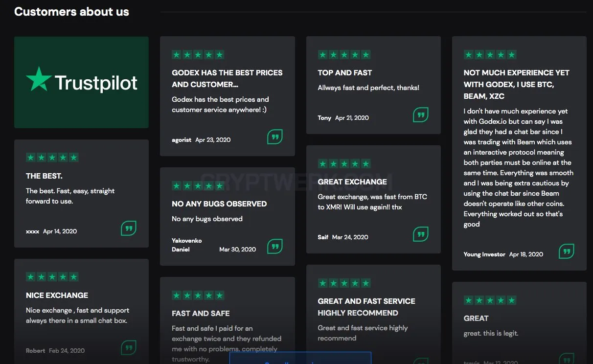Viewport: 593px width, 364px height.
Task: Click date Feb 24, 2020
Action: 67,351
